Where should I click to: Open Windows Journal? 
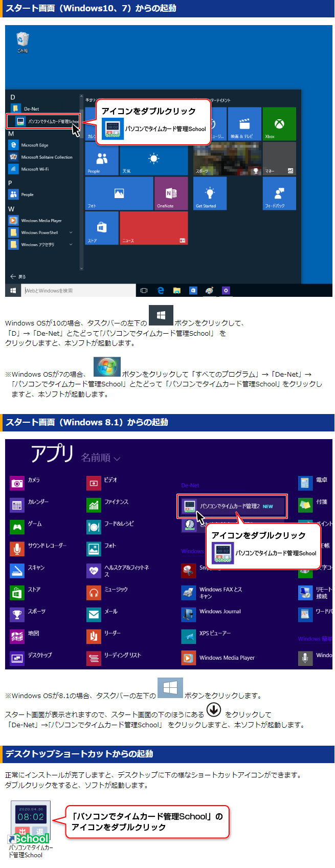coord(211,614)
